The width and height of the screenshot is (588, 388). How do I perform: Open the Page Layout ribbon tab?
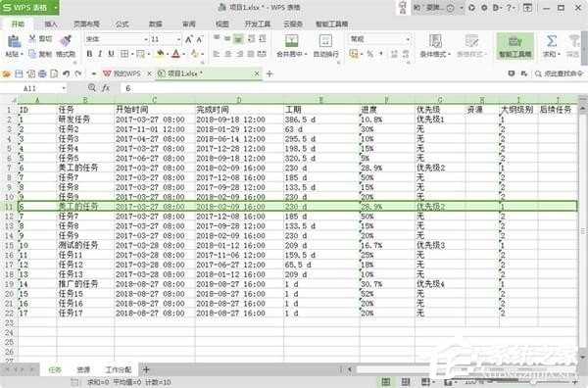[86, 24]
